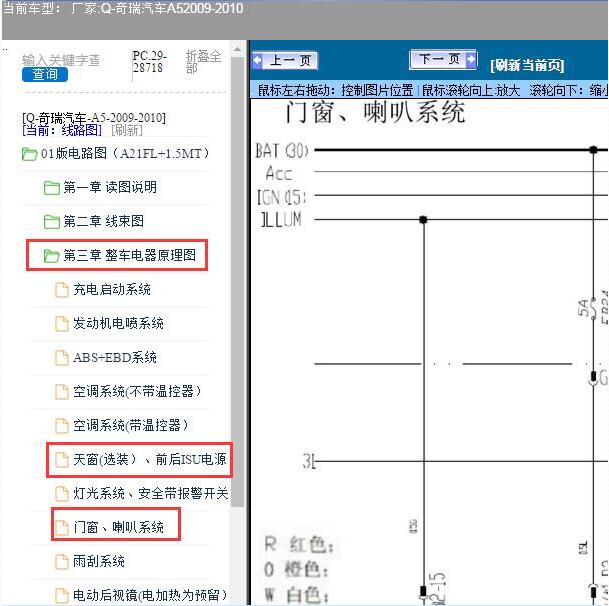The image size is (609, 606).
Task: Open ABS+EBD系统 diagram
Action: 115,357
